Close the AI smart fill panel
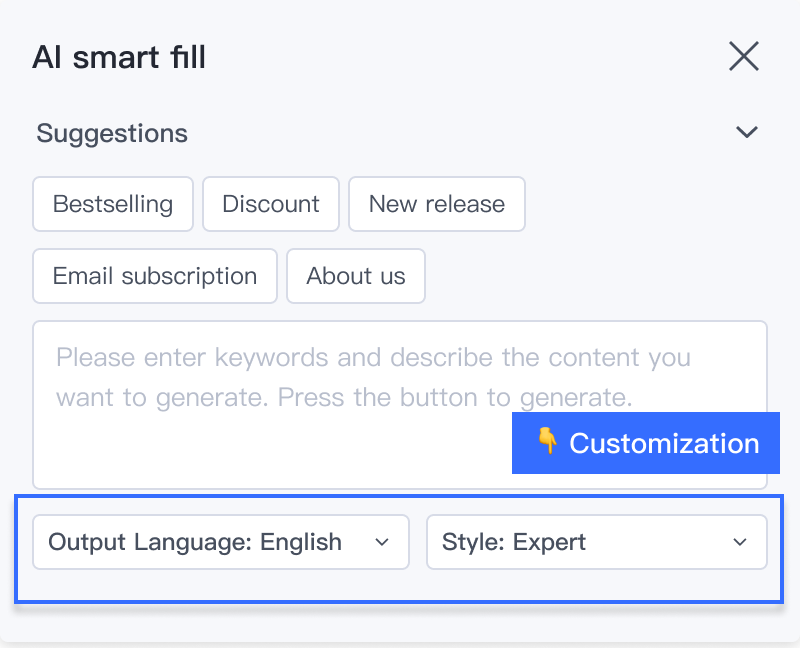 point(744,56)
